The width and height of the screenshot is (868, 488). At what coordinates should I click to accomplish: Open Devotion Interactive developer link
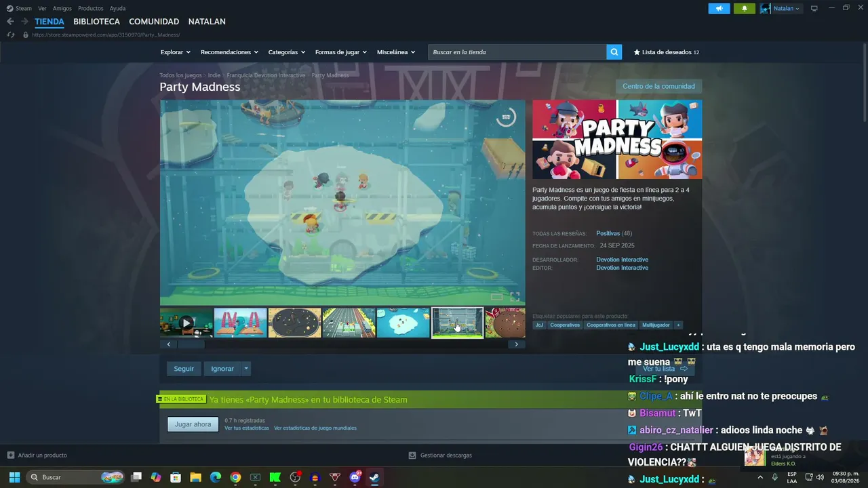(x=623, y=260)
